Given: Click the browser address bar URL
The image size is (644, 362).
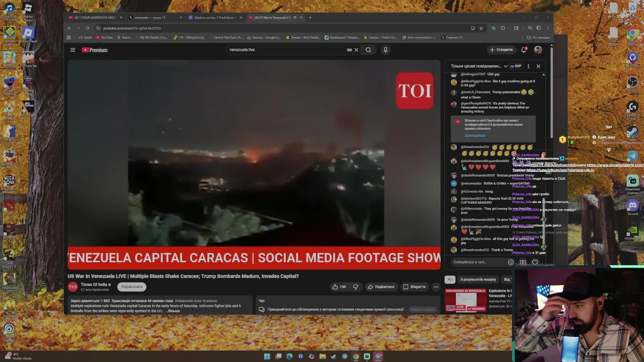Looking at the screenshot, I should pyautogui.click(x=132, y=28).
